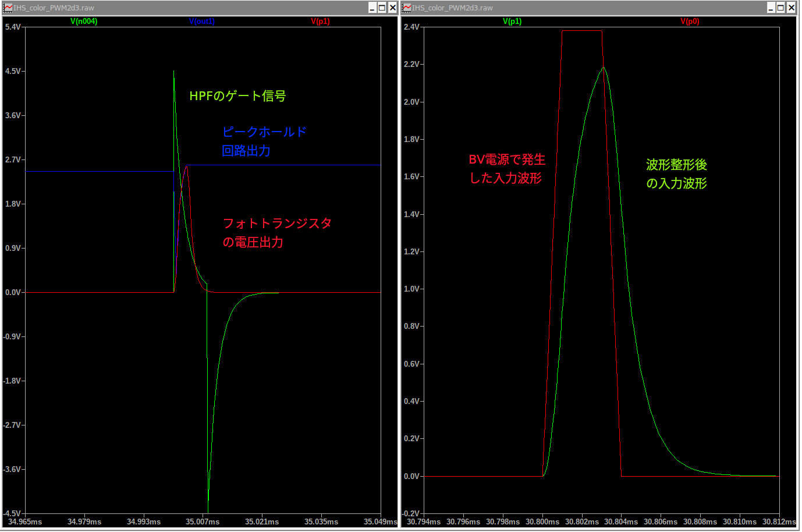802x532 pixels.
Task: Click the LTspice icon in left window title bar
Action: (x=8, y=8)
